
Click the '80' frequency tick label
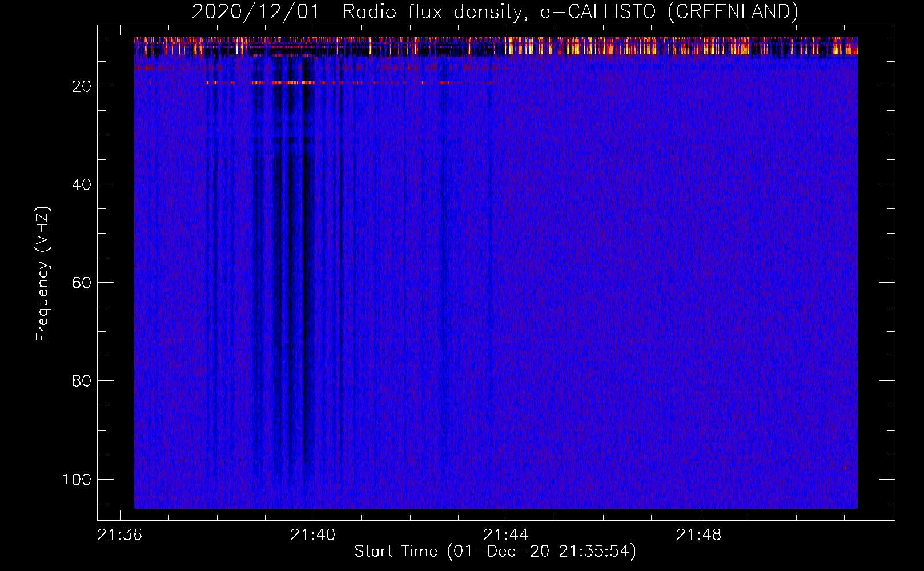pyautogui.click(x=82, y=381)
